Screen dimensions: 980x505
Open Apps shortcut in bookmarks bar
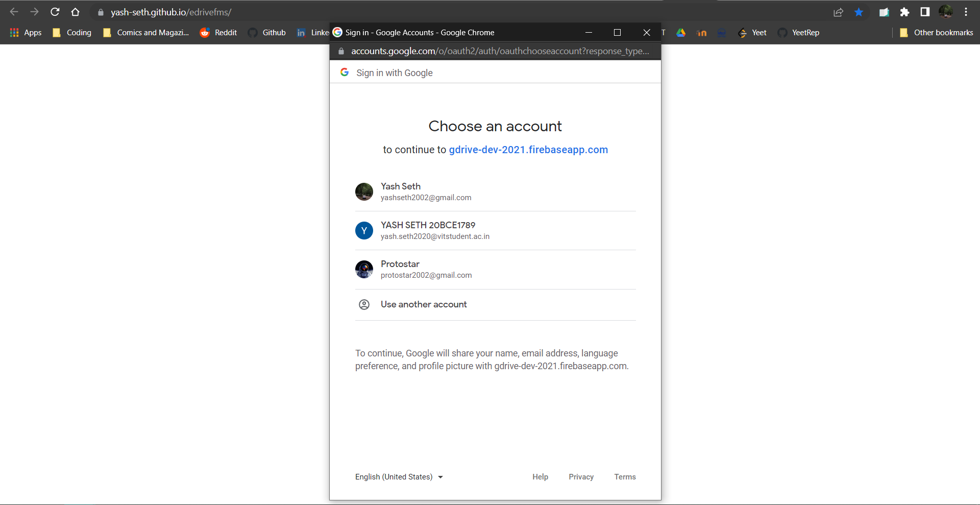[26, 33]
